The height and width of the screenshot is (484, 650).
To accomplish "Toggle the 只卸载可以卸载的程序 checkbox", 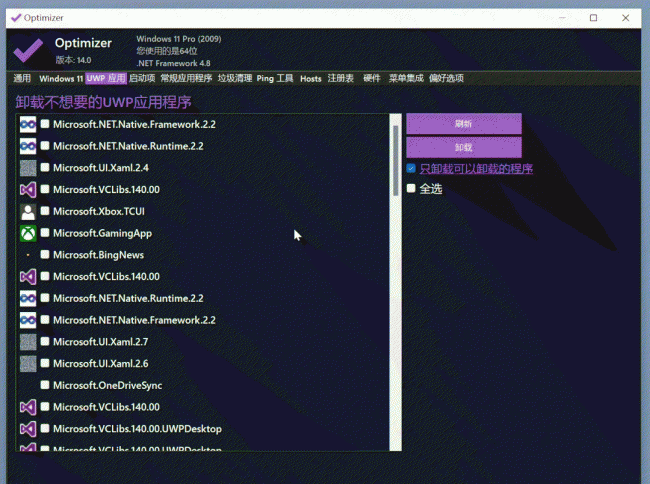I will coord(411,168).
